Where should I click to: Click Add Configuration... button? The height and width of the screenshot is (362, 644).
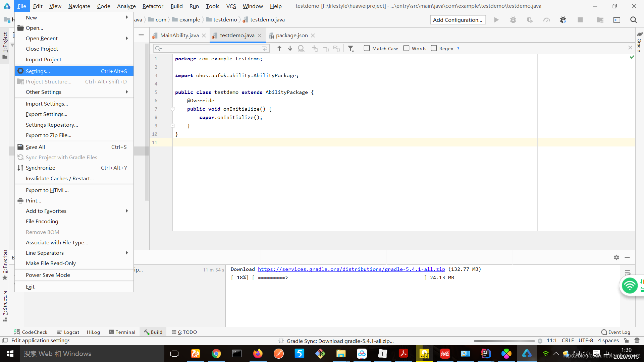(458, 20)
